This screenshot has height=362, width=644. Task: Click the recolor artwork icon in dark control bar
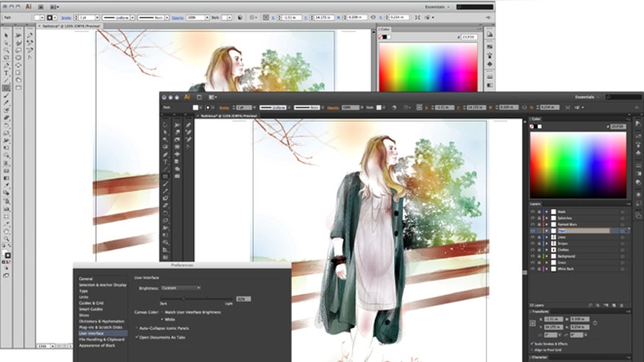point(394,107)
